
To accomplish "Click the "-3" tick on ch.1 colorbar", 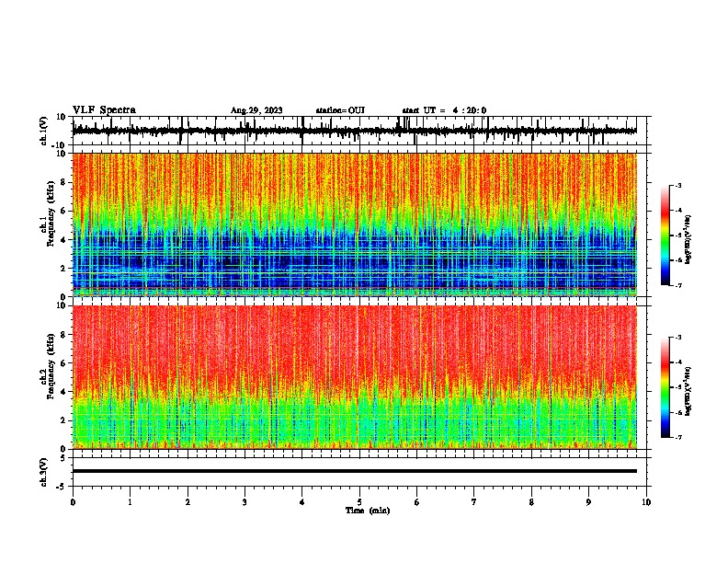I will coord(678,185).
